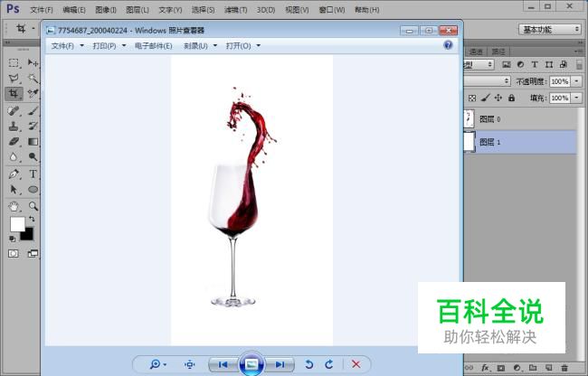Swap foreground and background colors

[x=32, y=219]
